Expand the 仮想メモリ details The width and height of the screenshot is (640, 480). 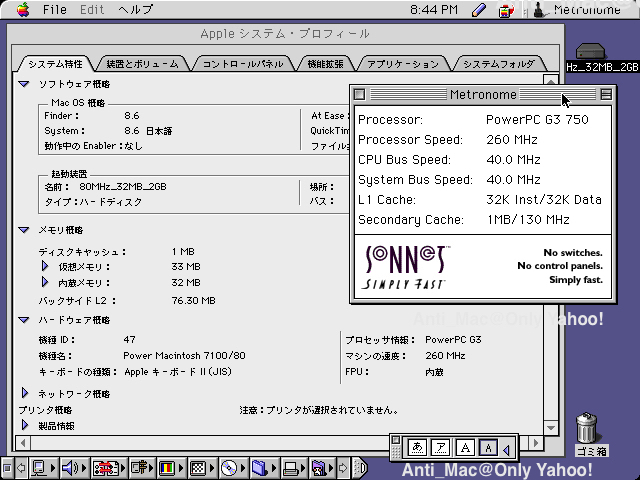point(45,267)
